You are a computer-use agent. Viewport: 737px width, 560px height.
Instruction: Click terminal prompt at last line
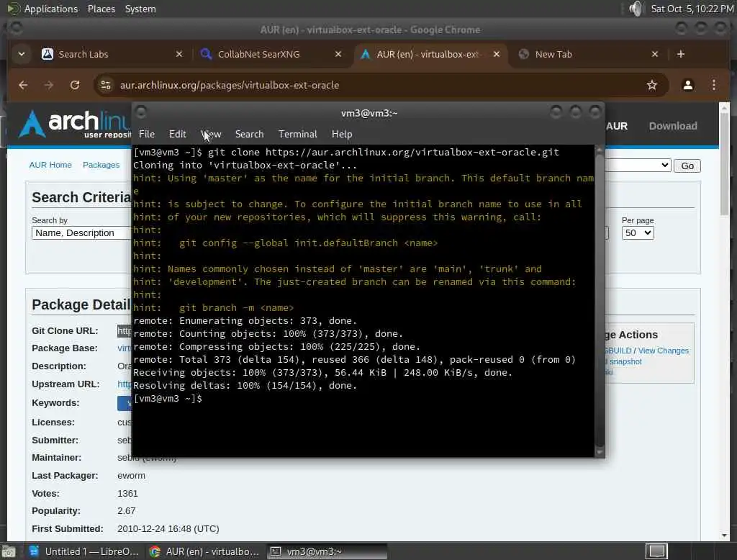(x=168, y=398)
